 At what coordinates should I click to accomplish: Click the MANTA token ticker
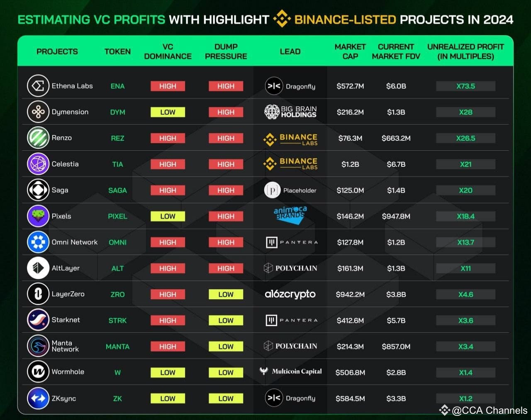(117, 347)
